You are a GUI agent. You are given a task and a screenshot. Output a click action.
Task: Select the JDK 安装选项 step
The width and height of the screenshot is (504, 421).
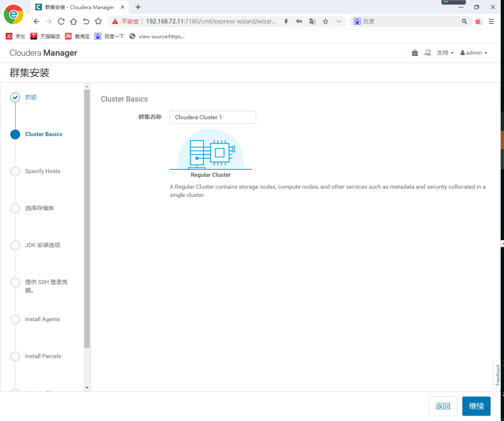(x=43, y=245)
